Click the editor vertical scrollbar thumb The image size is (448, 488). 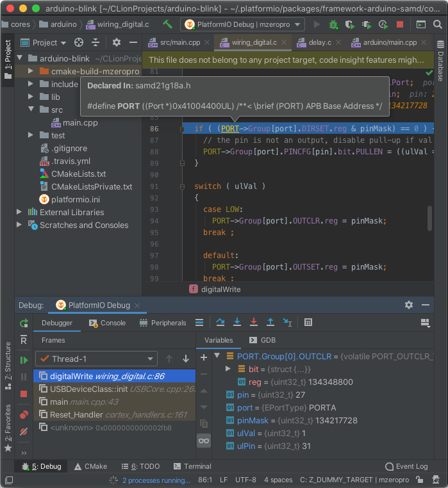[429, 218]
